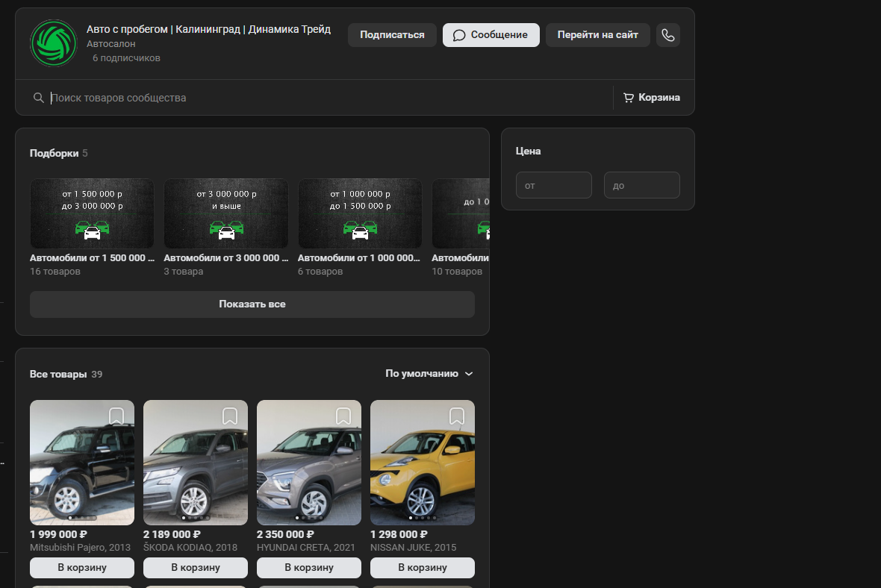This screenshot has height=588, width=881.
Task: Click Перейти на сайт button
Action: coord(598,35)
